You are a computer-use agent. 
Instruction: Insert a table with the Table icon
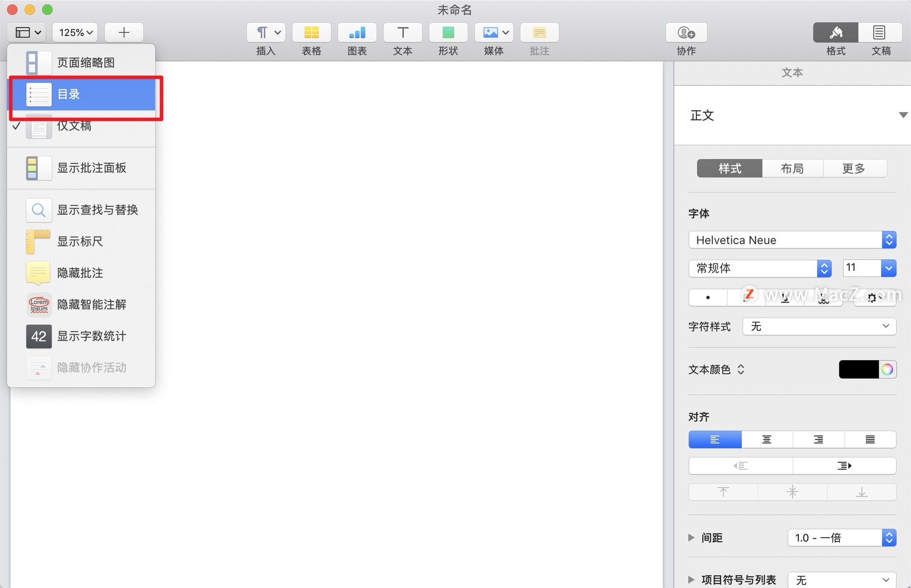coord(311,32)
